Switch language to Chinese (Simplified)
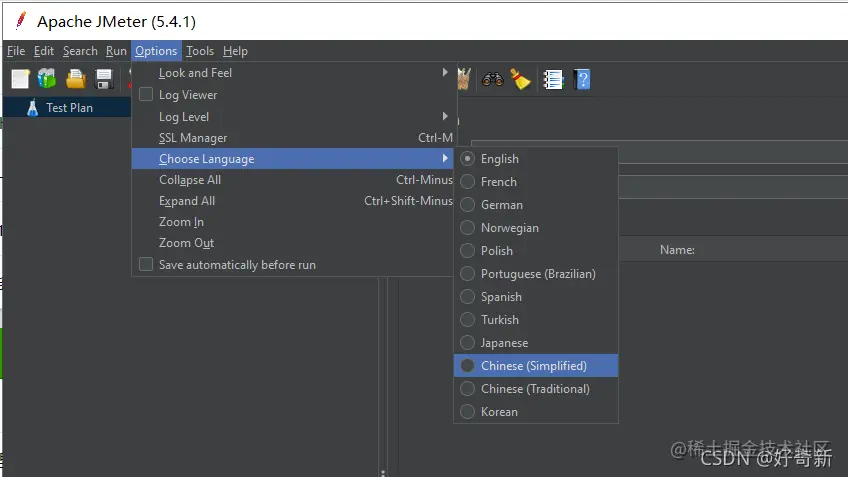Image resolution: width=848 pixels, height=477 pixels. point(536,366)
